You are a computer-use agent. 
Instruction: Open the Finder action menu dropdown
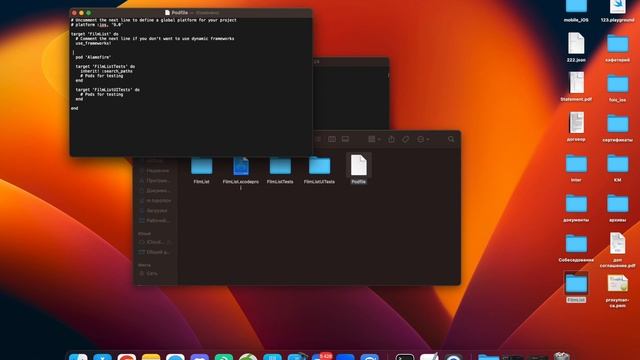(423, 139)
